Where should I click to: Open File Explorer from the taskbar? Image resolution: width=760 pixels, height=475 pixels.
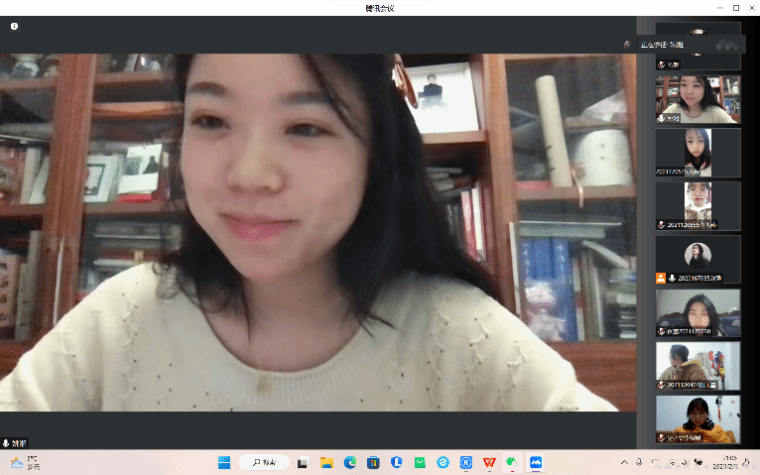coord(326,462)
